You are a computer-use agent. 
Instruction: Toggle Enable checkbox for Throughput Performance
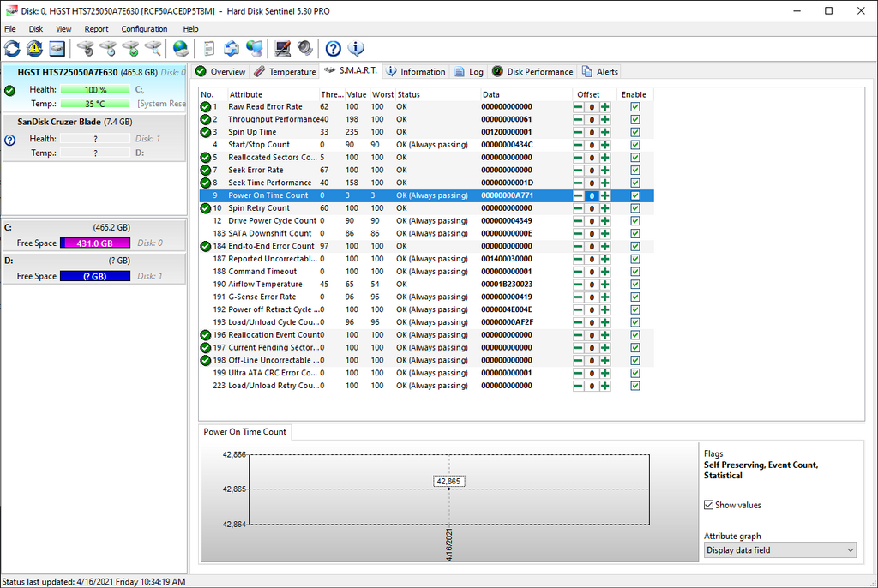[635, 119]
